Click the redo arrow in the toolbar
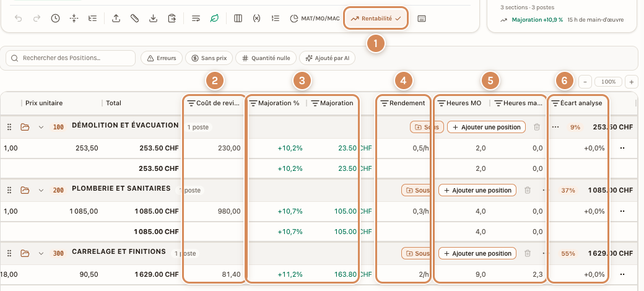644x291 pixels. click(x=37, y=19)
